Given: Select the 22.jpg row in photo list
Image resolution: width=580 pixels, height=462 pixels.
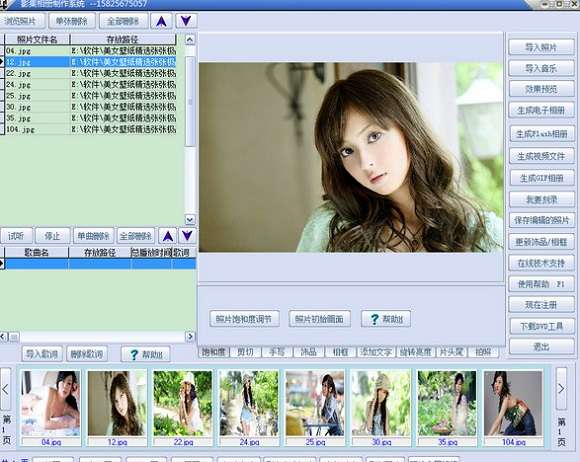Looking at the screenshot, I should coord(90,73).
